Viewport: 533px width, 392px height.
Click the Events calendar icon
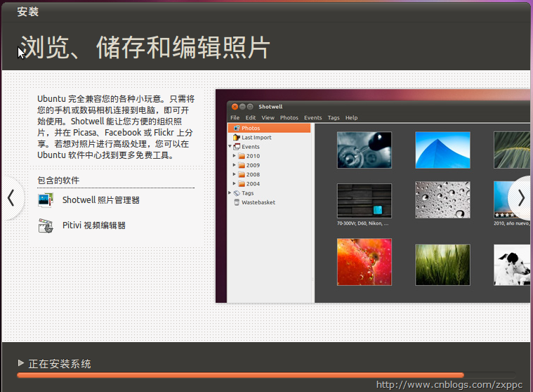coord(237,147)
